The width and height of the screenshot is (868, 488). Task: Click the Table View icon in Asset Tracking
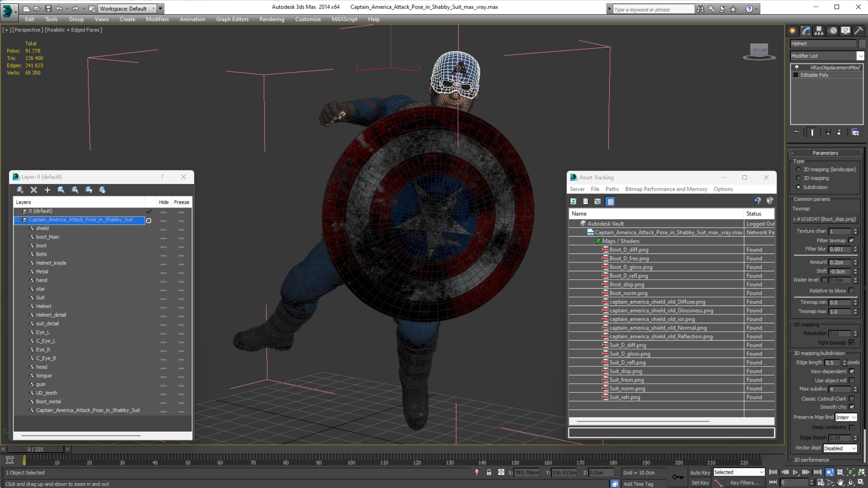point(610,201)
